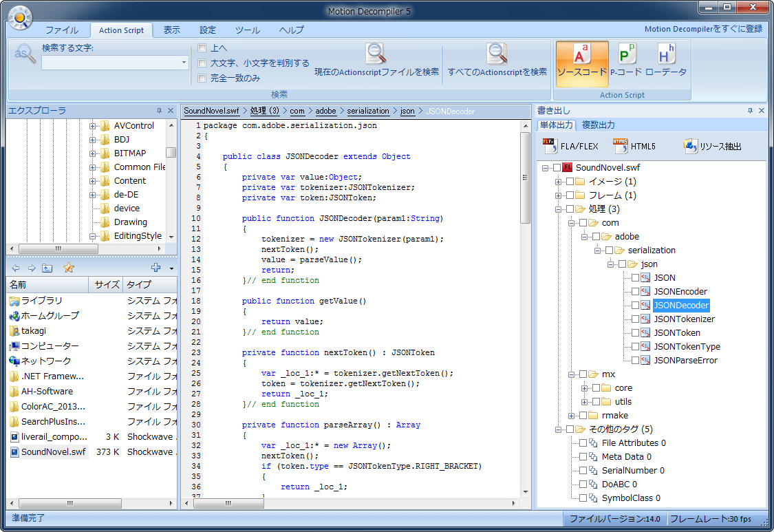The image size is (774, 532).
Task: Sort file list by 名前 column
Action: (47, 284)
